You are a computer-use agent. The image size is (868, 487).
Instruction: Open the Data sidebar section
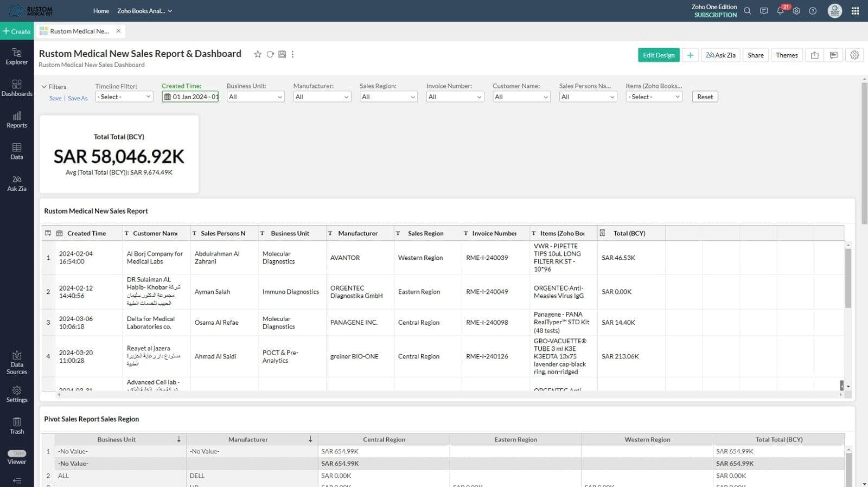(x=17, y=151)
